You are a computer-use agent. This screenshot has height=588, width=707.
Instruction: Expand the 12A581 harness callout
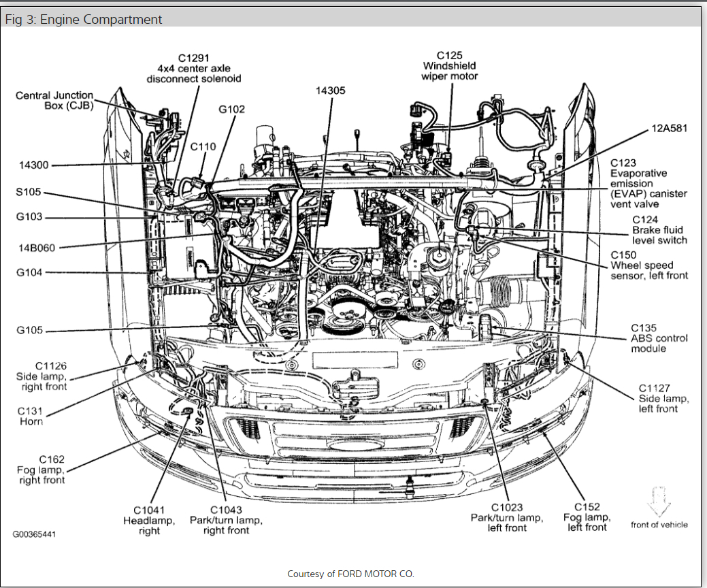(670, 127)
